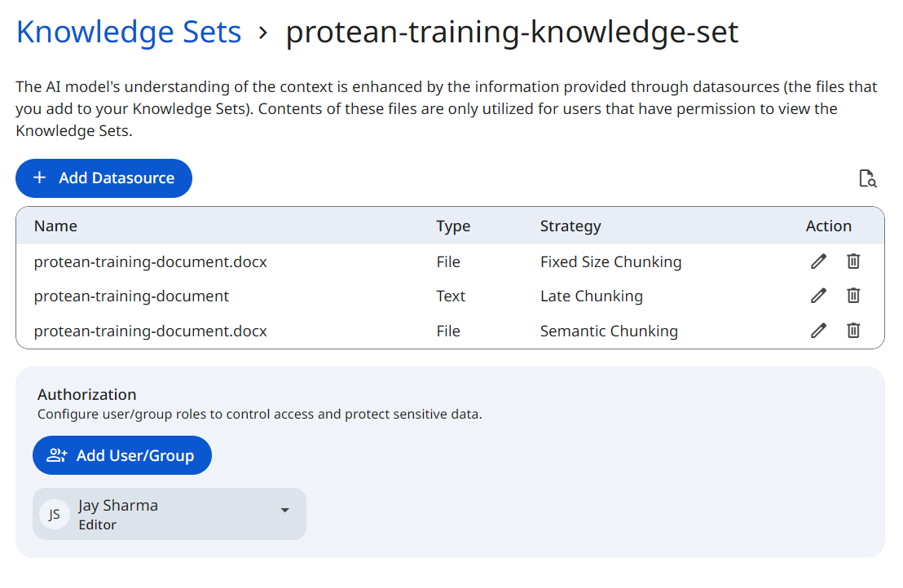Select the file name in Fixed Size Chunking row
903x588 pixels.
coord(150,262)
